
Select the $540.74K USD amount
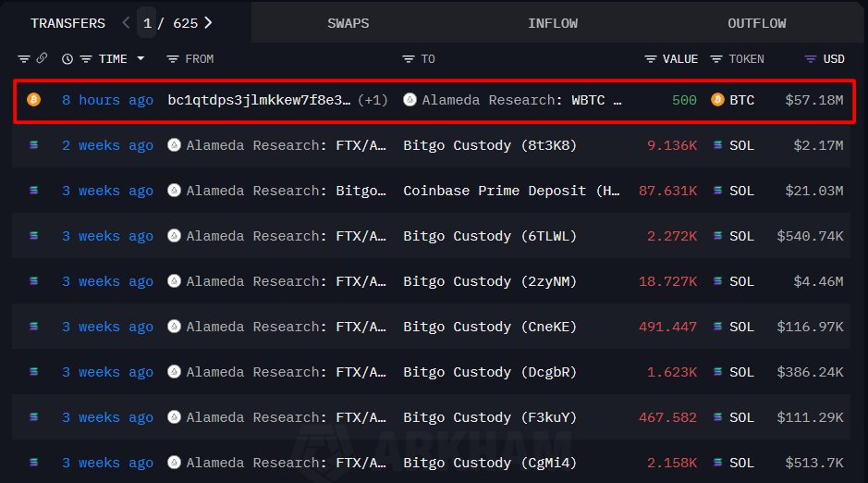810,237
